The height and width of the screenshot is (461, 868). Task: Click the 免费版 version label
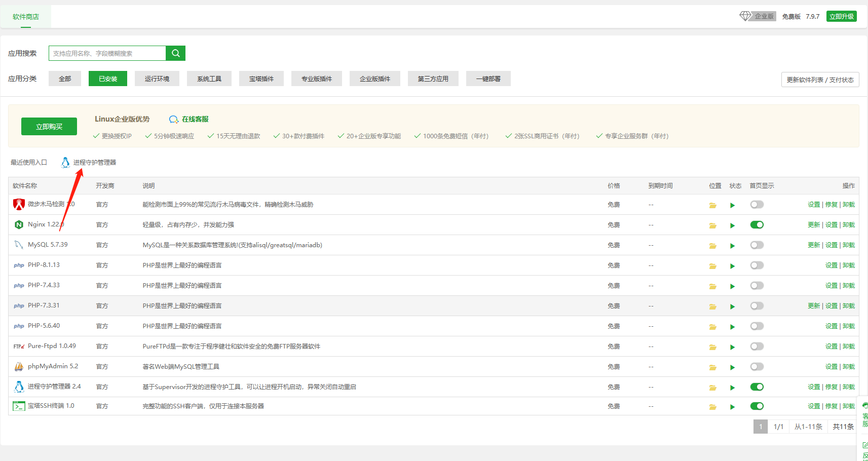[791, 17]
